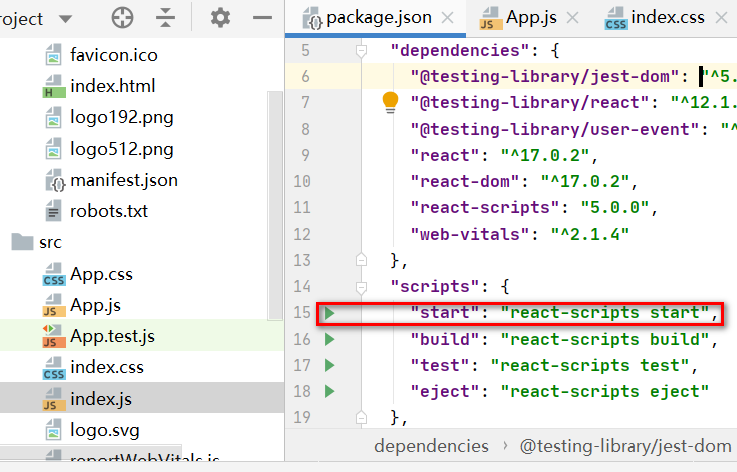Click the favicon.ico image file icon
This screenshot has height=472, width=737.
pos(54,55)
